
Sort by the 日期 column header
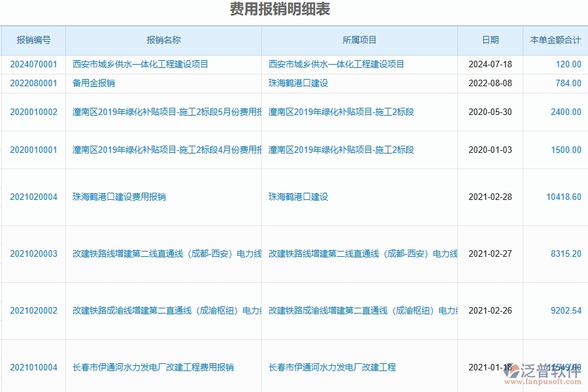tap(490, 40)
